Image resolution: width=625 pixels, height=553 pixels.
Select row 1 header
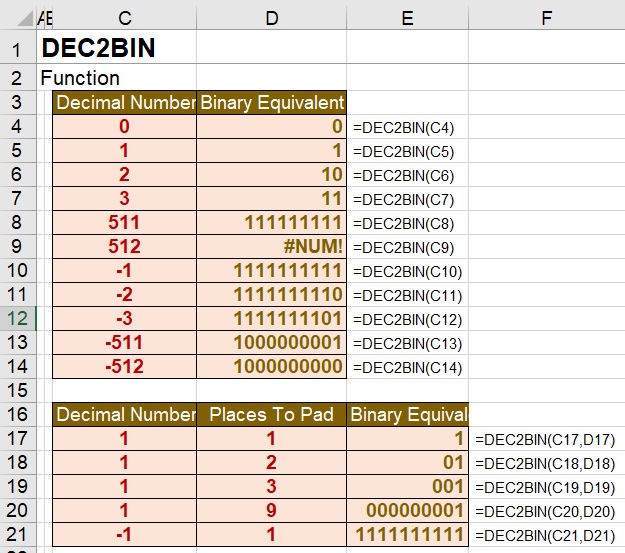coord(18,47)
